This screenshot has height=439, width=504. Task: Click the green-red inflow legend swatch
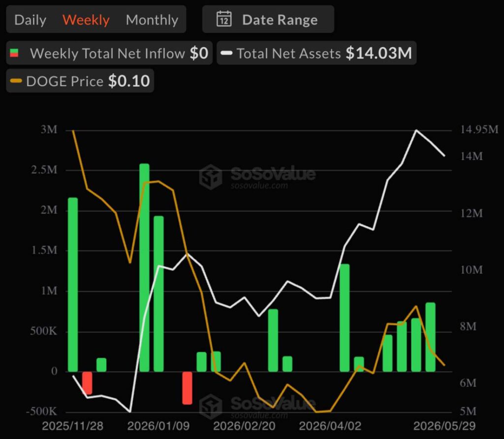(14, 53)
